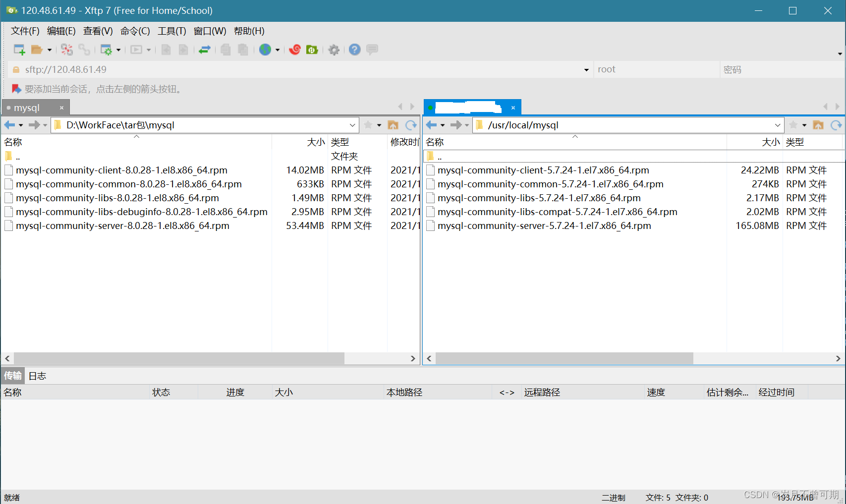846x504 pixels.
Task: Click the local pane horizontal scrollbar
Action: [179, 358]
